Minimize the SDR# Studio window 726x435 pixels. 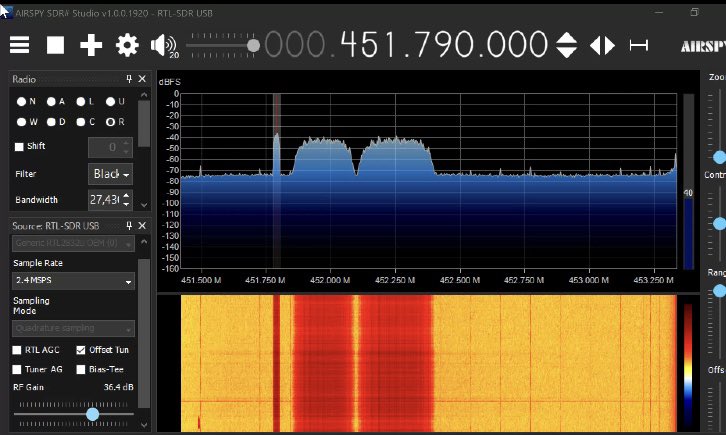coord(659,13)
